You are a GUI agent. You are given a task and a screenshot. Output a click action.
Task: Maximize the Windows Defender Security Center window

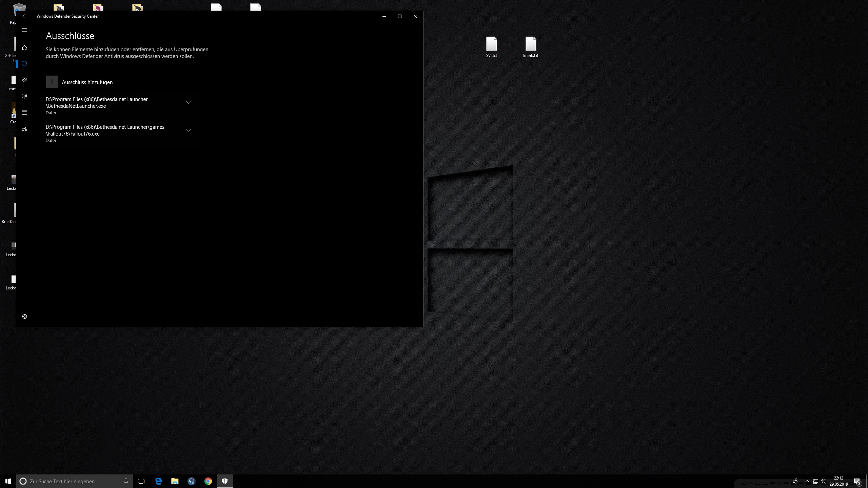pyautogui.click(x=400, y=16)
